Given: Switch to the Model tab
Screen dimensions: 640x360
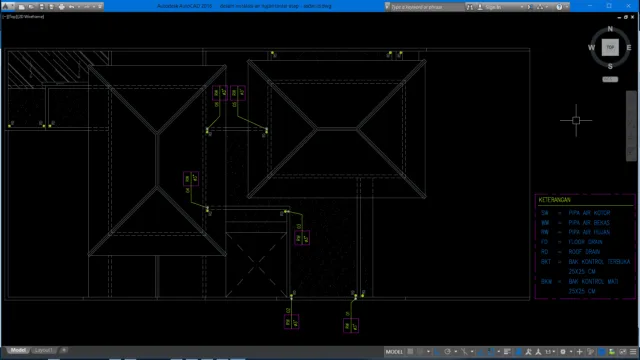Looking at the screenshot, I should 18,350.
